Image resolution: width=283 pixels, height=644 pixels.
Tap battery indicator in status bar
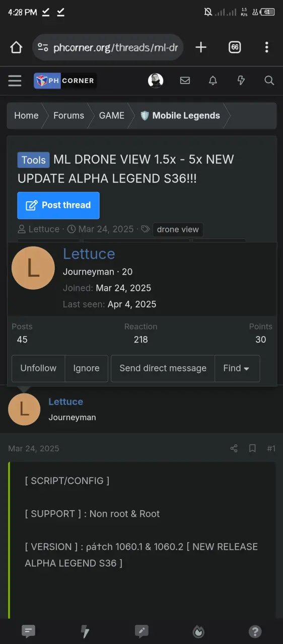(x=267, y=12)
